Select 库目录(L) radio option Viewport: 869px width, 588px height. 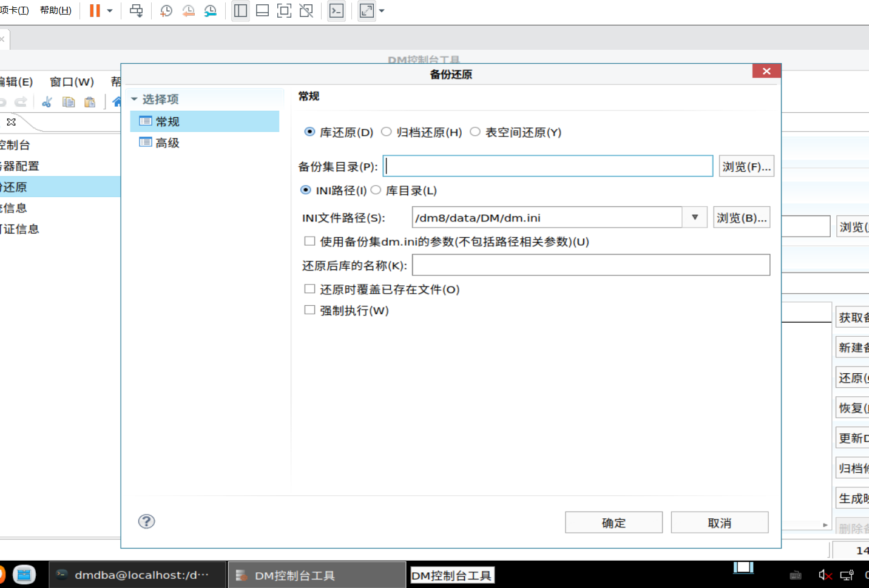coord(376,190)
